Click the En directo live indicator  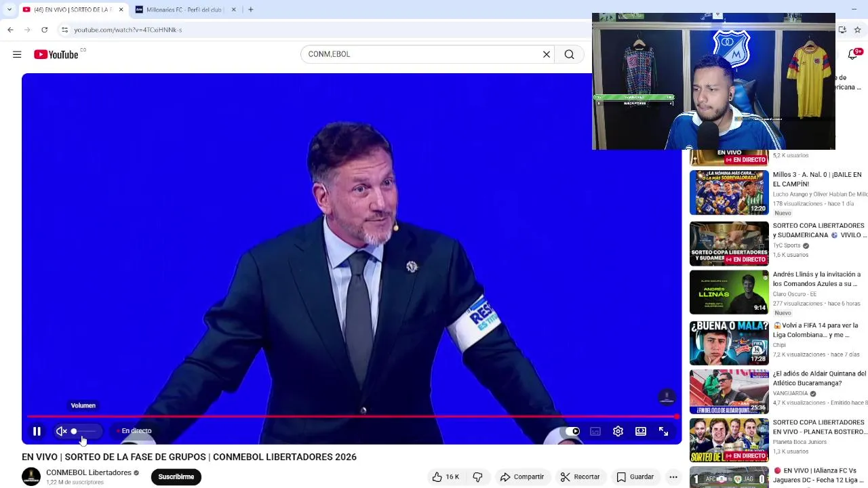(134, 431)
